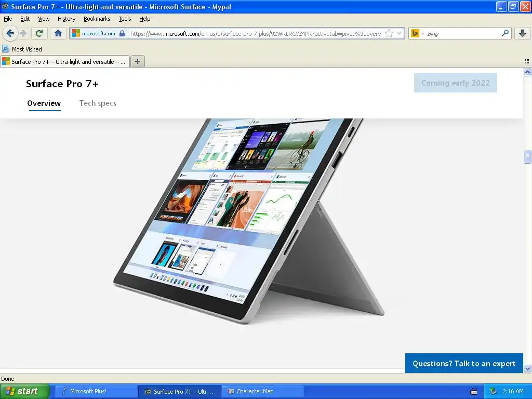The height and width of the screenshot is (399, 532).
Task: Go back to the previous page
Action: point(10,33)
